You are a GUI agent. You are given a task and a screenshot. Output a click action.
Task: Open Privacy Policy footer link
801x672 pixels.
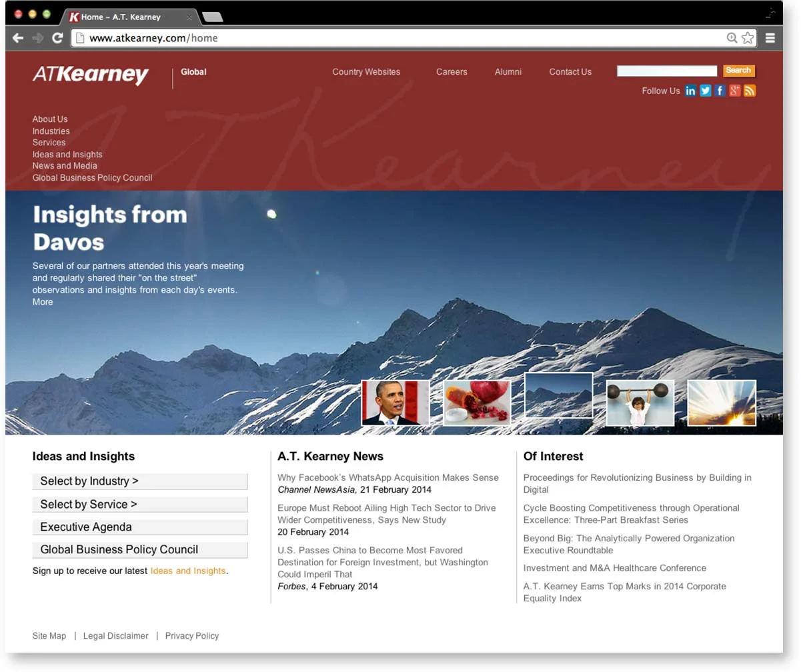point(192,636)
